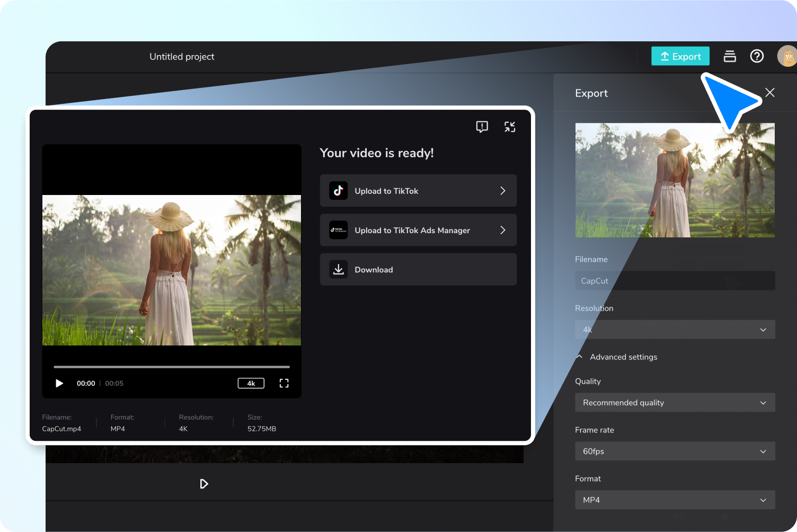Click the video preview progress bar
This screenshot has height=532, width=797.
point(172,367)
